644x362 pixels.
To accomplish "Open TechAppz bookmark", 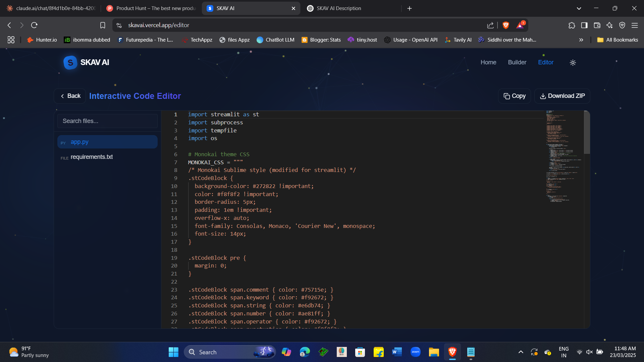I will (x=197, y=40).
